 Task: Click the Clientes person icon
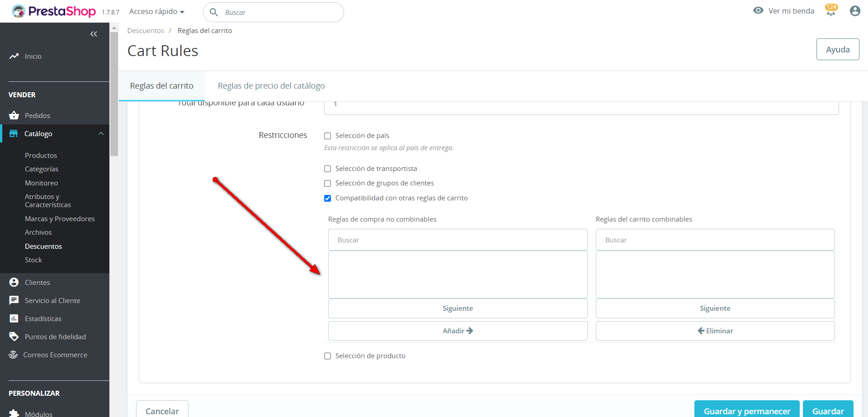click(x=14, y=282)
